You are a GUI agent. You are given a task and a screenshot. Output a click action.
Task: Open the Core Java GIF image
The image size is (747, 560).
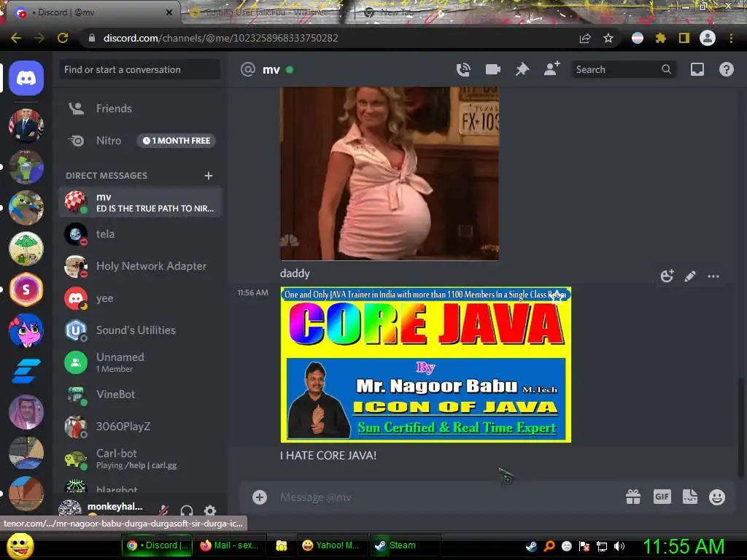(x=426, y=365)
